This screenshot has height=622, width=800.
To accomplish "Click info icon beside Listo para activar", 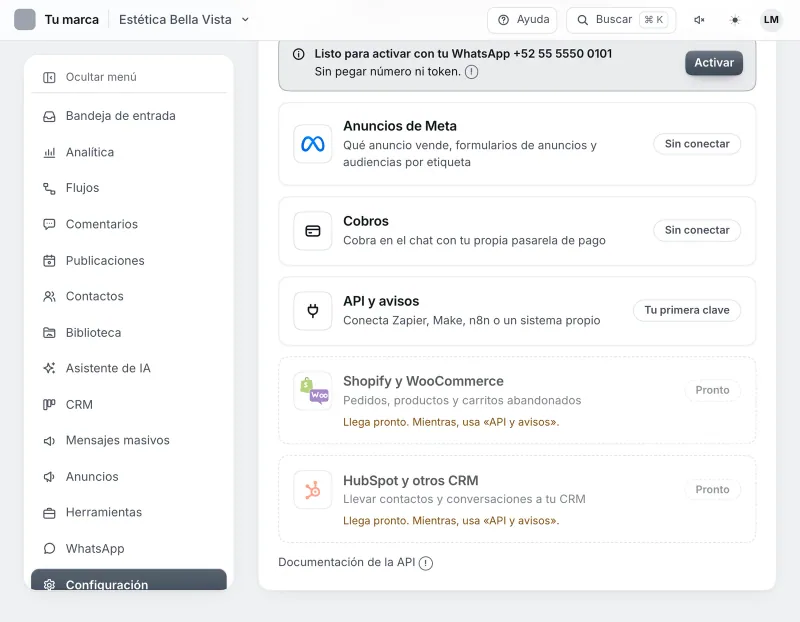I will (x=298, y=54).
